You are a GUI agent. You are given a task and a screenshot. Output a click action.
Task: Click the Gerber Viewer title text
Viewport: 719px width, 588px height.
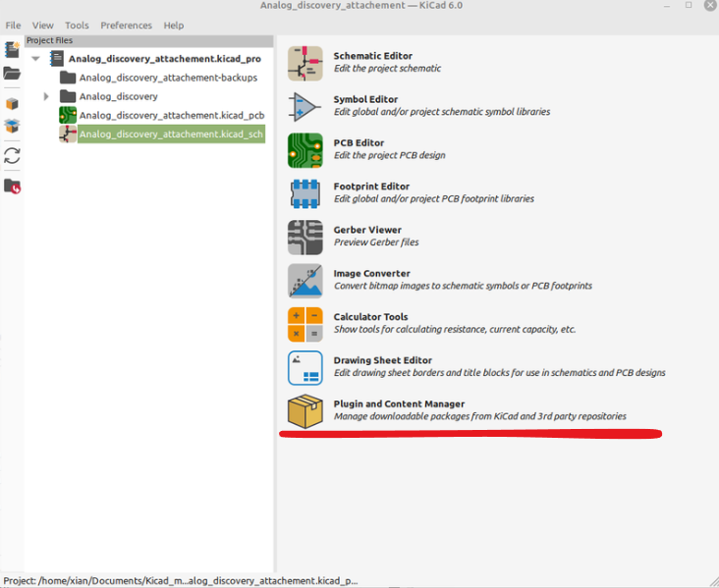[x=367, y=230]
